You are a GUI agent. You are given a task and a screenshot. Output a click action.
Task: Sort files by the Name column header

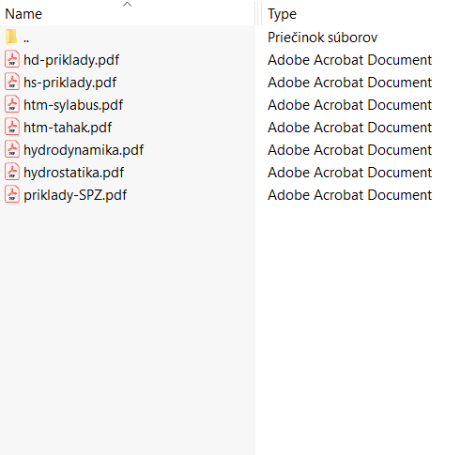(x=23, y=14)
